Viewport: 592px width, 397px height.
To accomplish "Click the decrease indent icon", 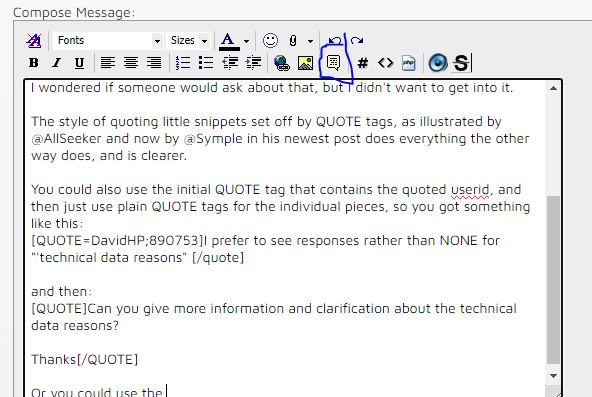I will (x=230, y=63).
